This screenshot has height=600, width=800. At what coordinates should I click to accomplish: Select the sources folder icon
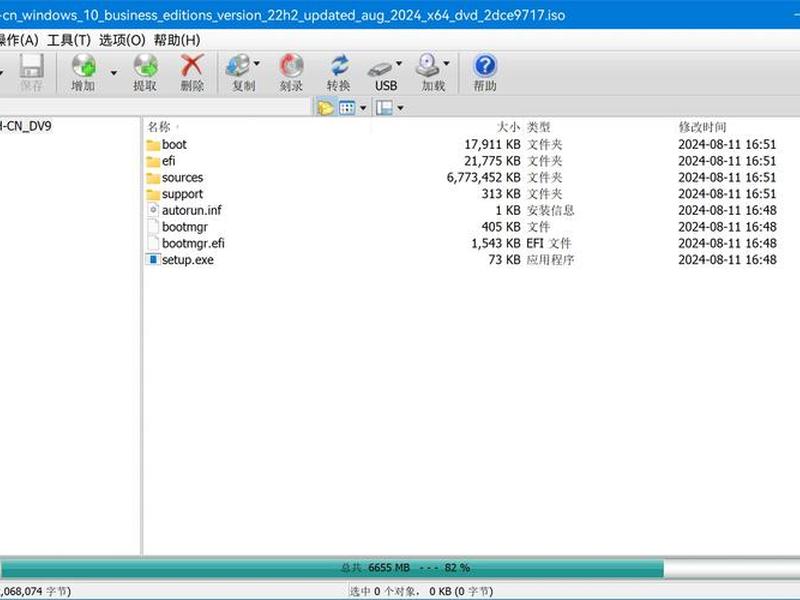click(153, 178)
